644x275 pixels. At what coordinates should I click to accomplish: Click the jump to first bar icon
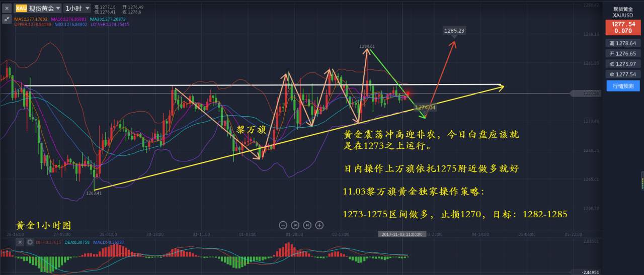tap(295, 225)
